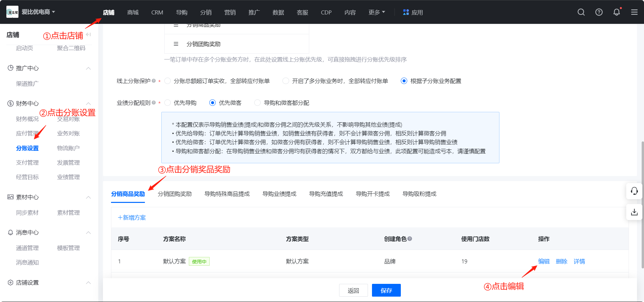Viewport: 644px width, 302px height.
Task: Open 物流账户 in the sidebar
Action: click(x=68, y=148)
